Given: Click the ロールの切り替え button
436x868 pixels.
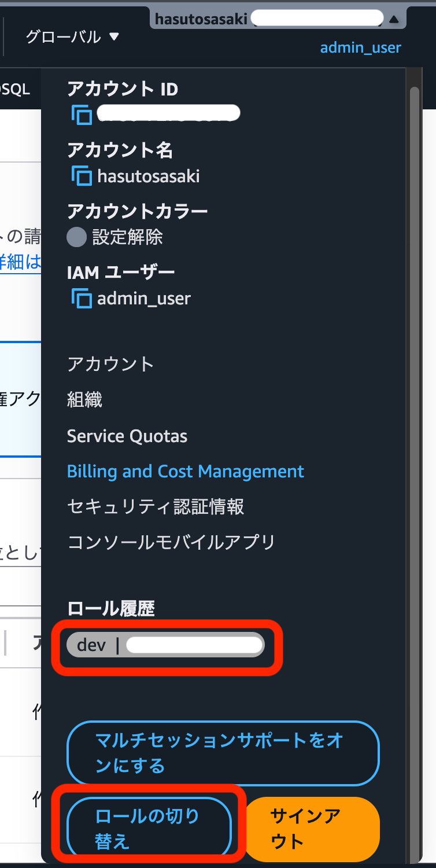Looking at the screenshot, I should pos(149,829).
